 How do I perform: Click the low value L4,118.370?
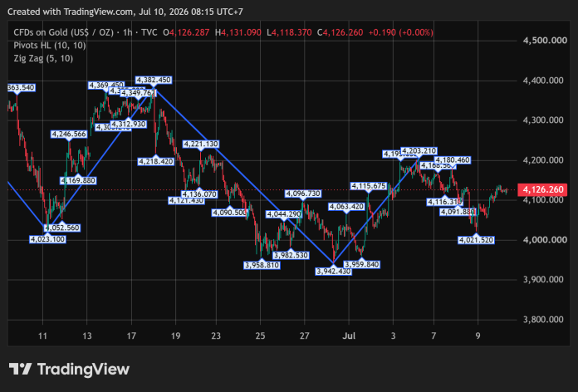tap(289, 32)
